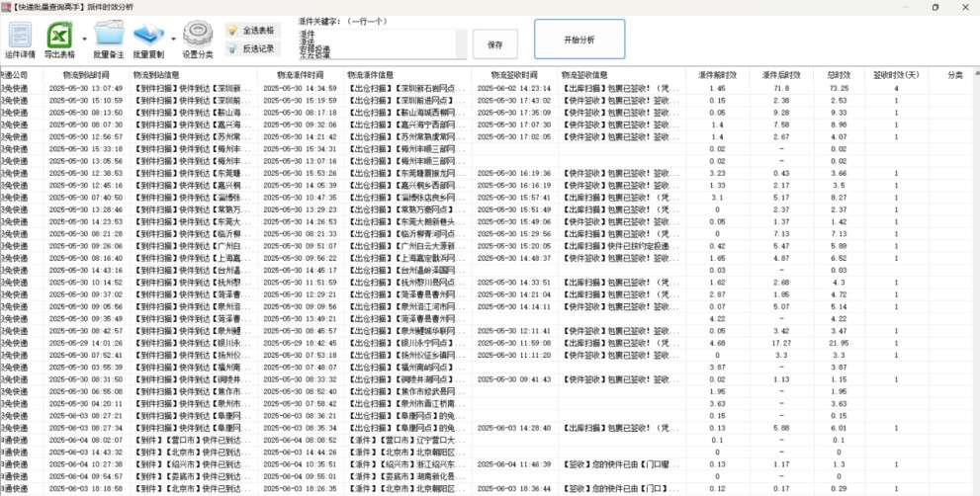
Task: Click total time value 6.52
Action: coord(839,258)
